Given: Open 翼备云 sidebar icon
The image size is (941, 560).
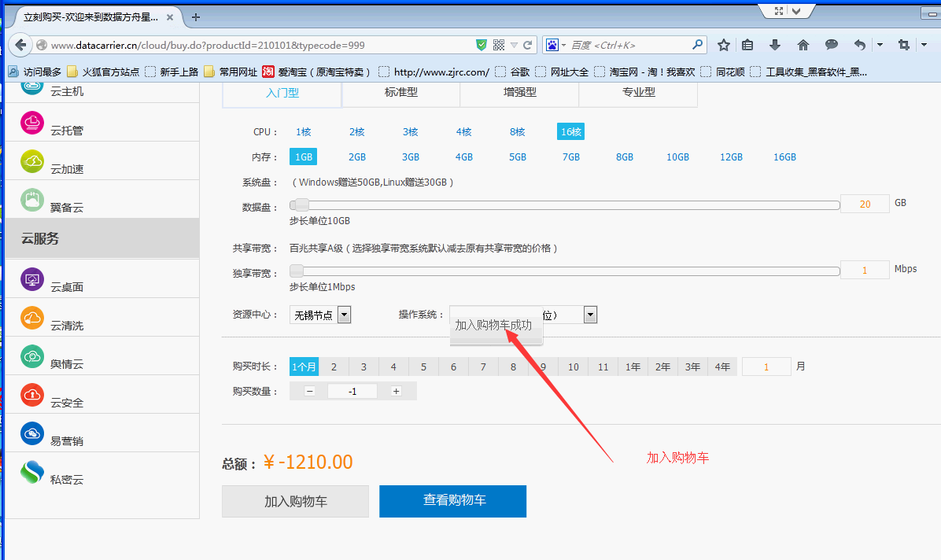Looking at the screenshot, I should tap(32, 200).
